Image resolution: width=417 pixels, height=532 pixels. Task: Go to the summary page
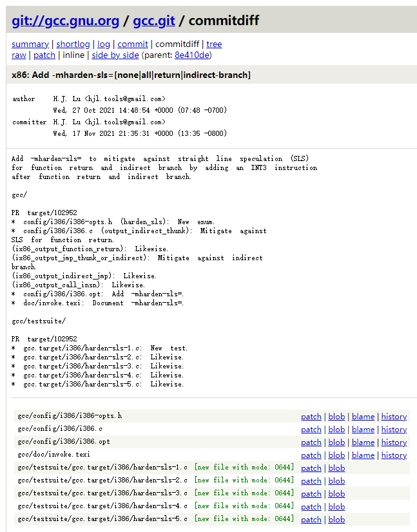(x=30, y=44)
